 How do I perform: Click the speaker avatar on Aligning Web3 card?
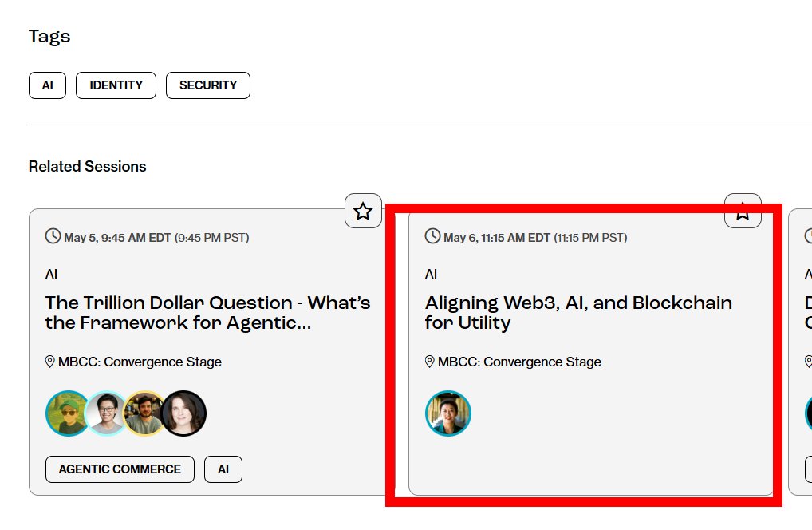(x=447, y=413)
